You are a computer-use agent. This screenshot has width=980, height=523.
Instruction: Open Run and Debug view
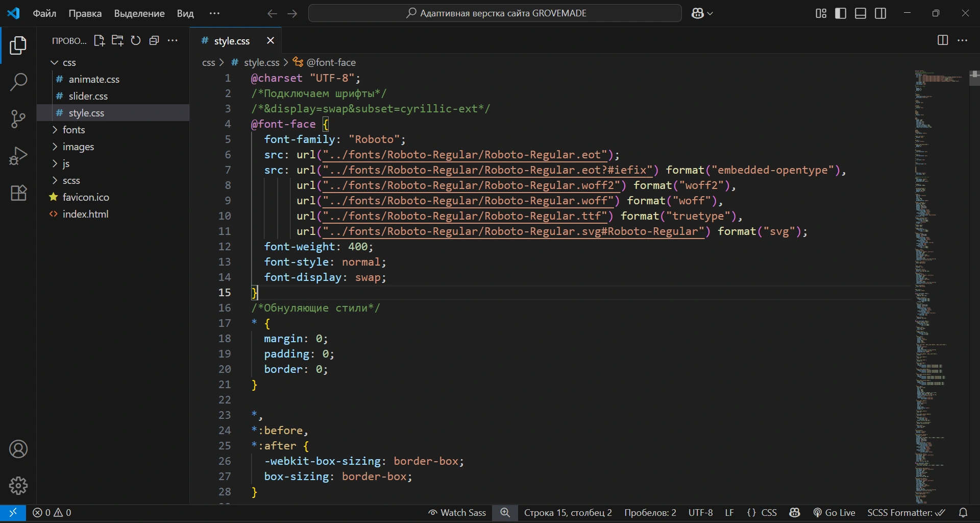pos(18,156)
